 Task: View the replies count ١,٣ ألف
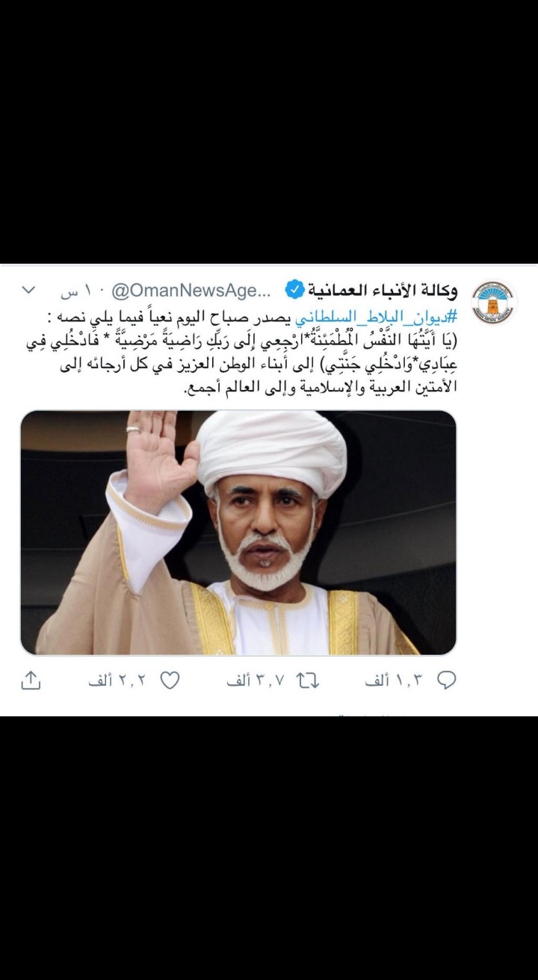pos(395,681)
